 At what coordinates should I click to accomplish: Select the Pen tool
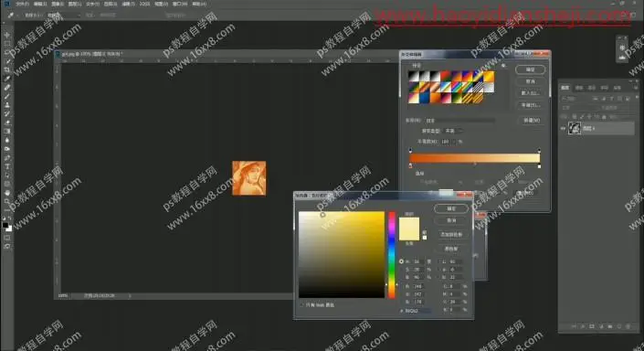click(7, 158)
